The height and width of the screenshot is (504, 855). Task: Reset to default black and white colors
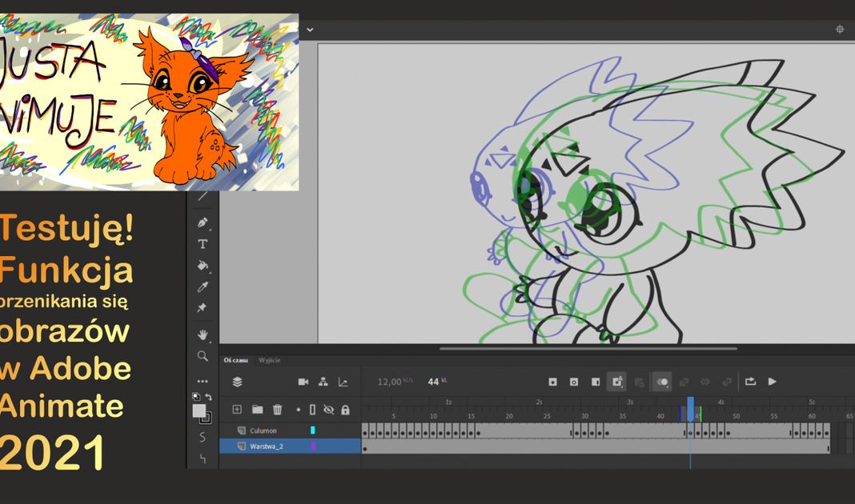tap(196, 397)
